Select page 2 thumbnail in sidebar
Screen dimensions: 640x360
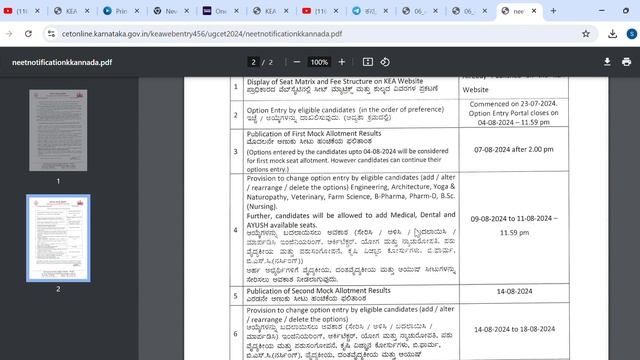58,238
